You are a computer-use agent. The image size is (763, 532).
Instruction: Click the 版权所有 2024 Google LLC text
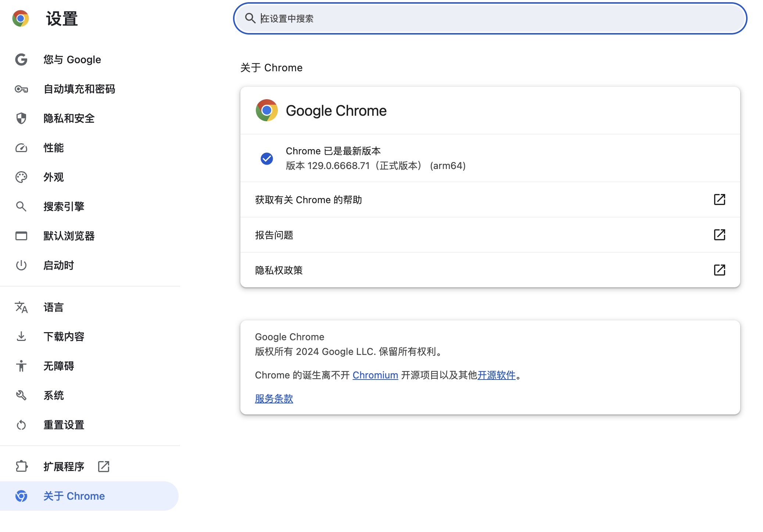click(x=348, y=352)
